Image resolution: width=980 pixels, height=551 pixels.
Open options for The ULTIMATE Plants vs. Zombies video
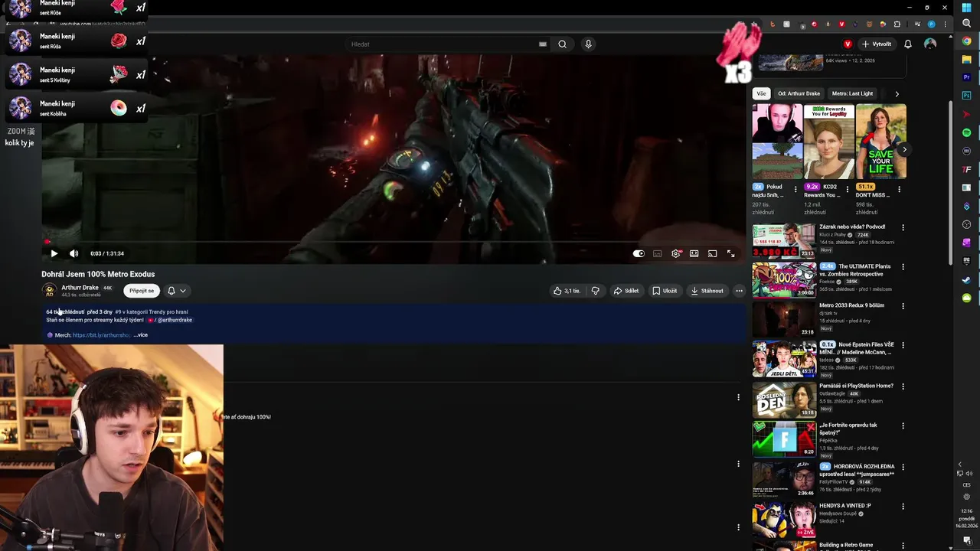pos(903,267)
